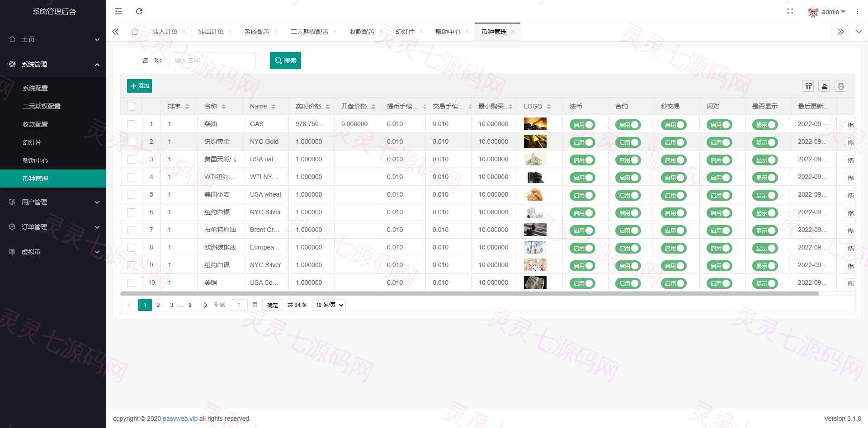The width and height of the screenshot is (868, 428).
Task: Switch to the 二元期权配置 tab
Action: (310, 32)
